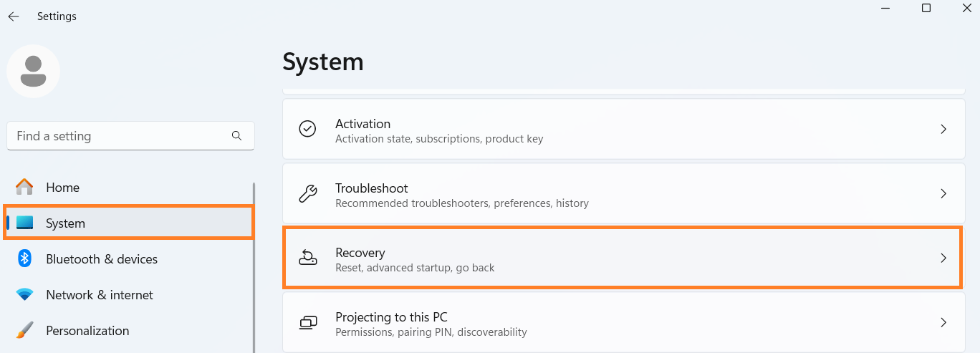Click the Personalization paintbrush icon
980x353 pixels.
click(24, 330)
